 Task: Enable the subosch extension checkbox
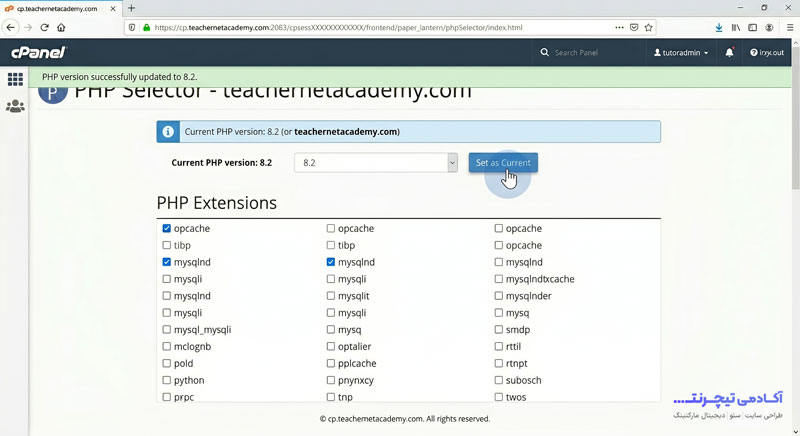[499, 380]
